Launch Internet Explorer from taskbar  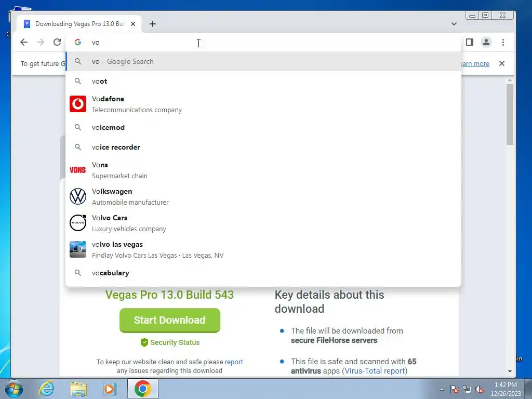(46, 389)
